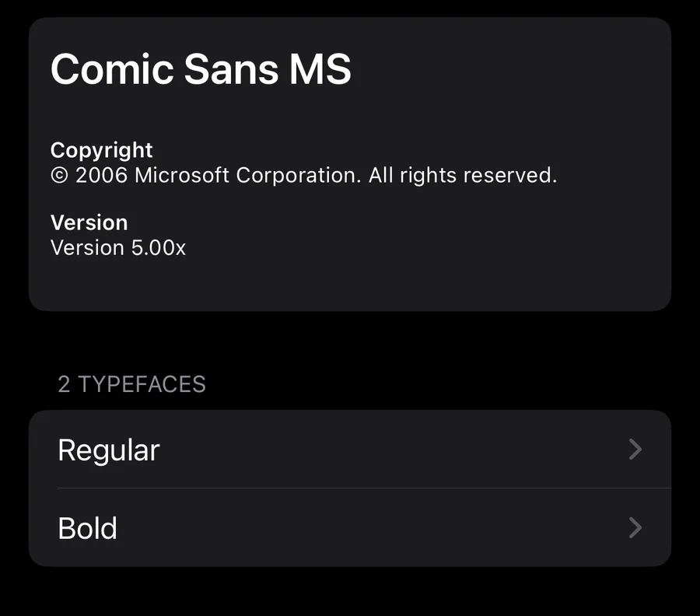The width and height of the screenshot is (700, 616).
Task: Click the Comic Sans MS title
Action: pyautogui.click(x=201, y=69)
